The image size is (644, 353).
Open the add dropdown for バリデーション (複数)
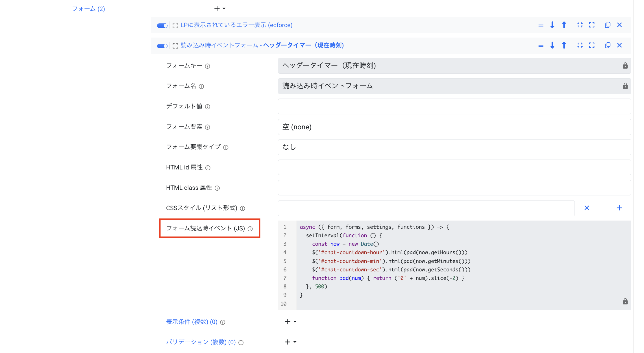(x=290, y=342)
